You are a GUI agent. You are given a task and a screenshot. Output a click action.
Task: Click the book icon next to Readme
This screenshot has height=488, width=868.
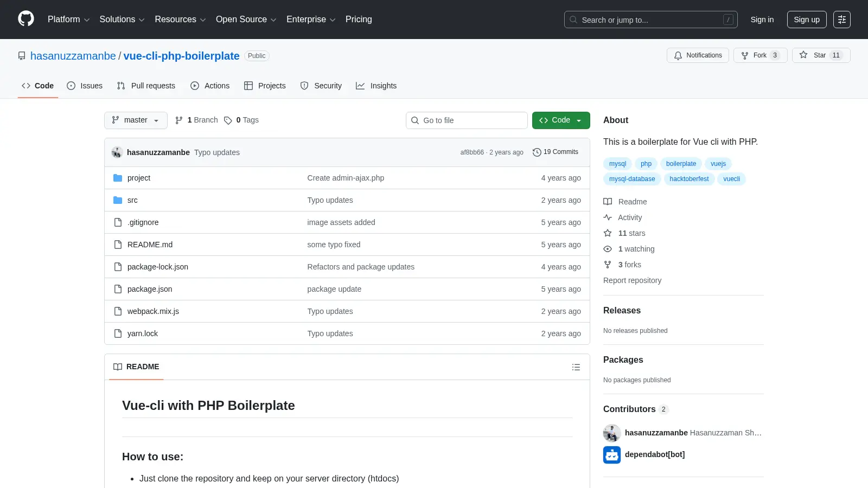[x=608, y=202]
